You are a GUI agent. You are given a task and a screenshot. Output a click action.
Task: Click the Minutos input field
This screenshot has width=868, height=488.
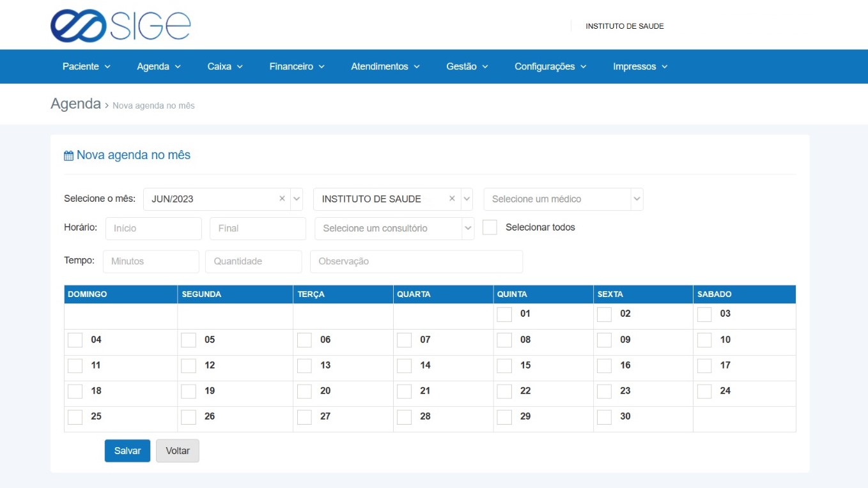coord(151,261)
